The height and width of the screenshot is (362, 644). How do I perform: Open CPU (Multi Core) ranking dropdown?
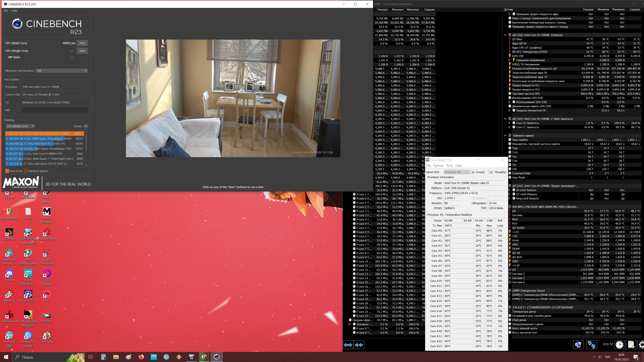point(20,126)
